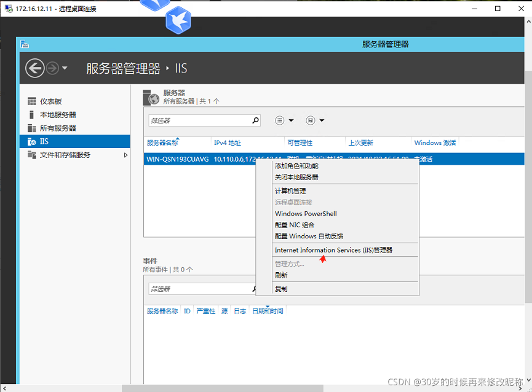Open the save query dropdown arrow
The width and height of the screenshot is (532, 392).
[x=322, y=120]
